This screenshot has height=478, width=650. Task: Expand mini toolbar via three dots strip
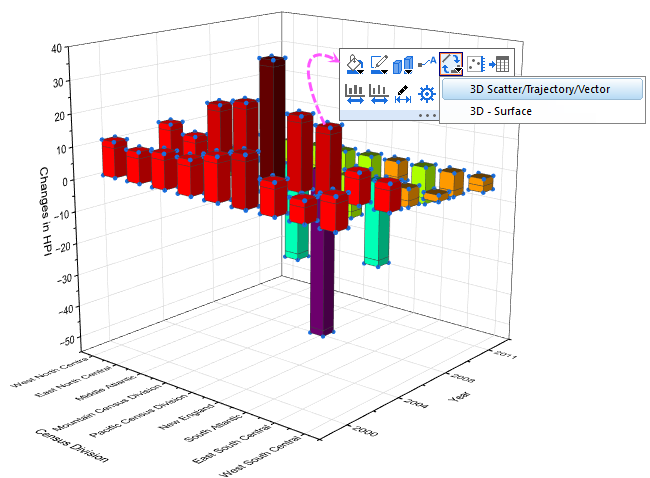[x=427, y=115]
